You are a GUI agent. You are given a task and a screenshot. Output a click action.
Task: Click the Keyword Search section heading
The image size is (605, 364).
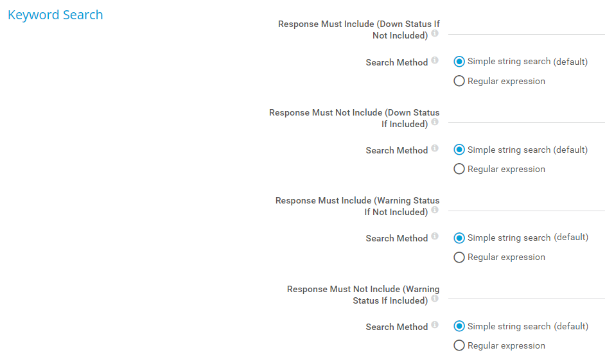[x=55, y=15]
